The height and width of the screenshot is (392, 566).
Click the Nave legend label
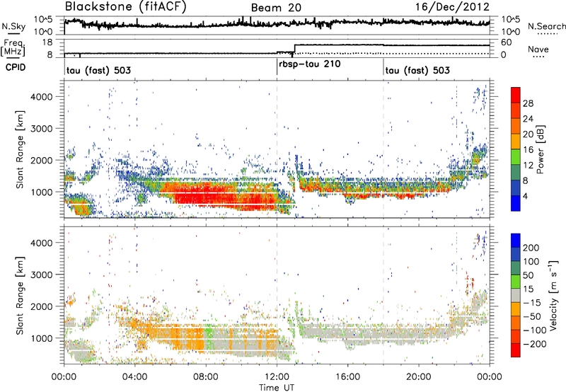tap(538, 50)
